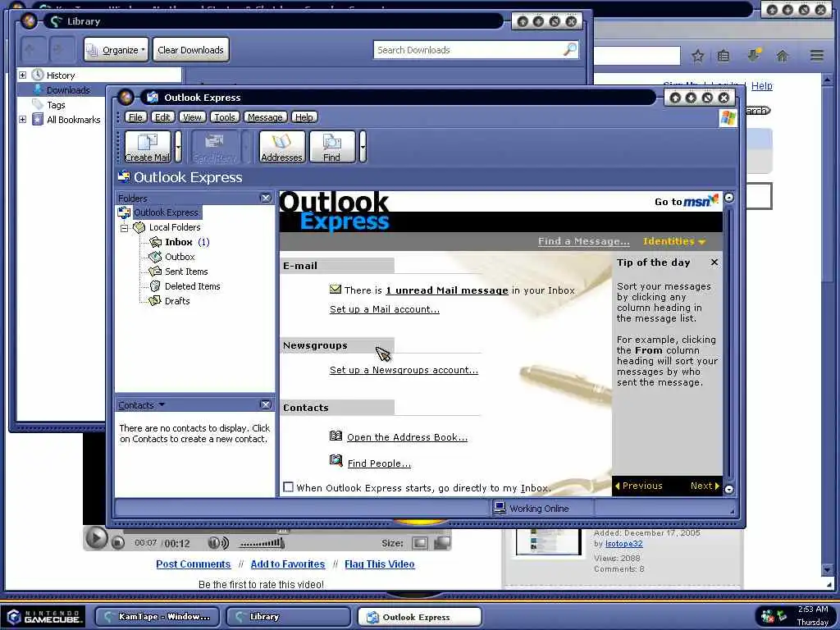Click Set up a Mail account link
Screen dimensions: 840x630
[x=385, y=309]
